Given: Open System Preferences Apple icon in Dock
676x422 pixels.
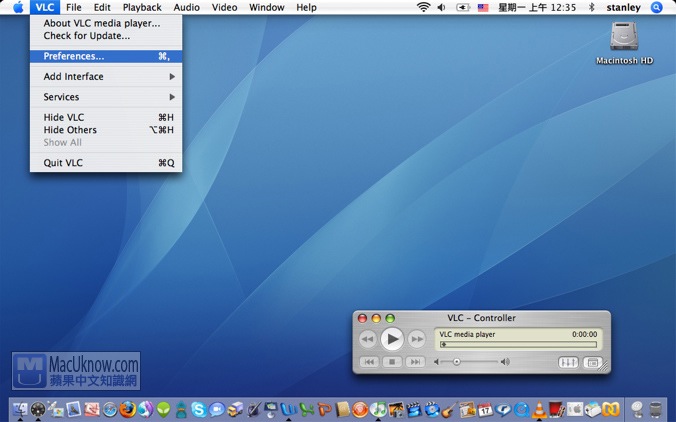Looking at the screenshot, I should click(x=575, y=409).
